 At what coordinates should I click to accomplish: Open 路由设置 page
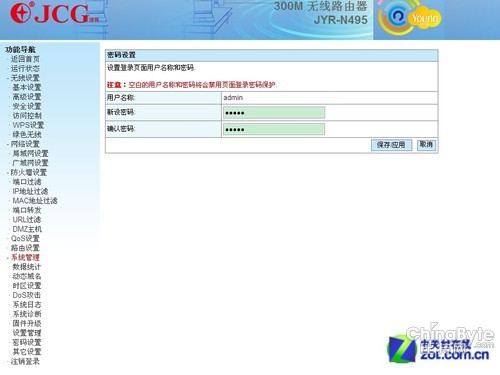click(x=25, y=248)
